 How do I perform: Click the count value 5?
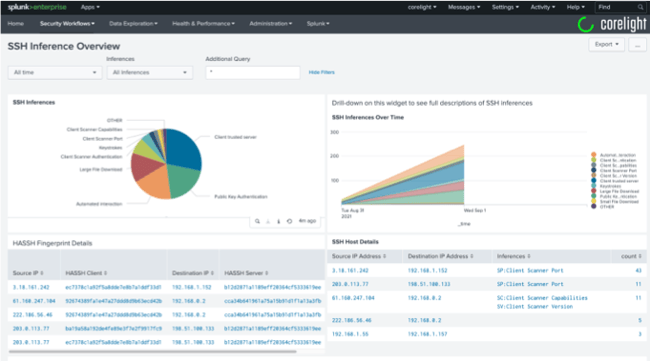coord(640,320)
